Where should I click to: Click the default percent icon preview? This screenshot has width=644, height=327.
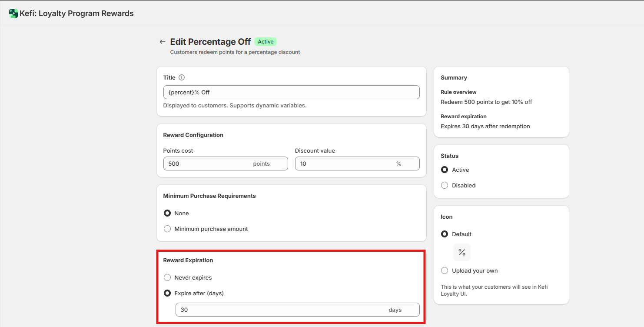pyautogui.click(x=461, y=252)
